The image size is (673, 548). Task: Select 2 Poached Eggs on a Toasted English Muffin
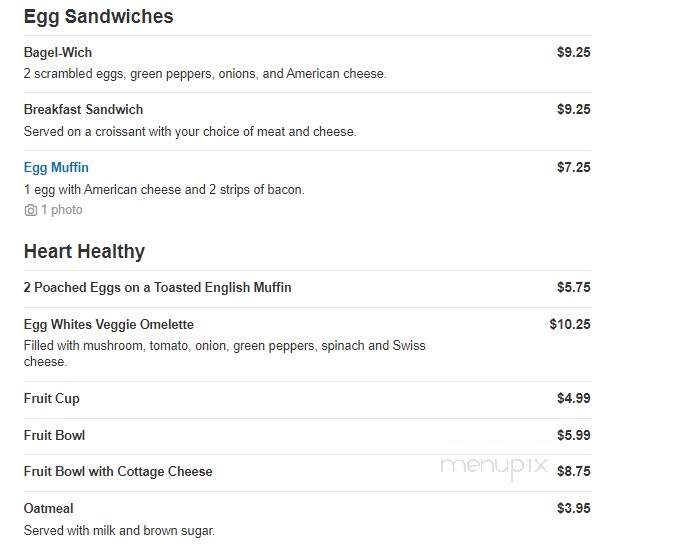[x=158, y=287]
